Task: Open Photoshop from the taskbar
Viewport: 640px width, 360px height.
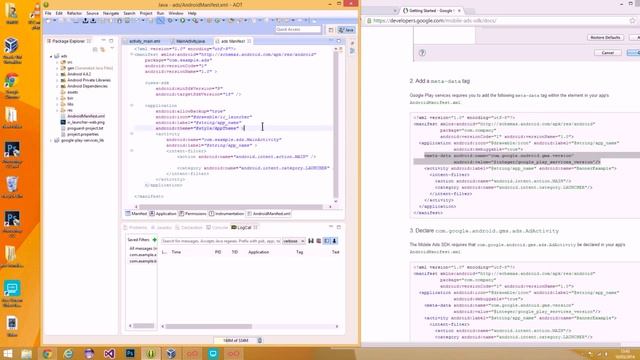Action: (130, 353)
